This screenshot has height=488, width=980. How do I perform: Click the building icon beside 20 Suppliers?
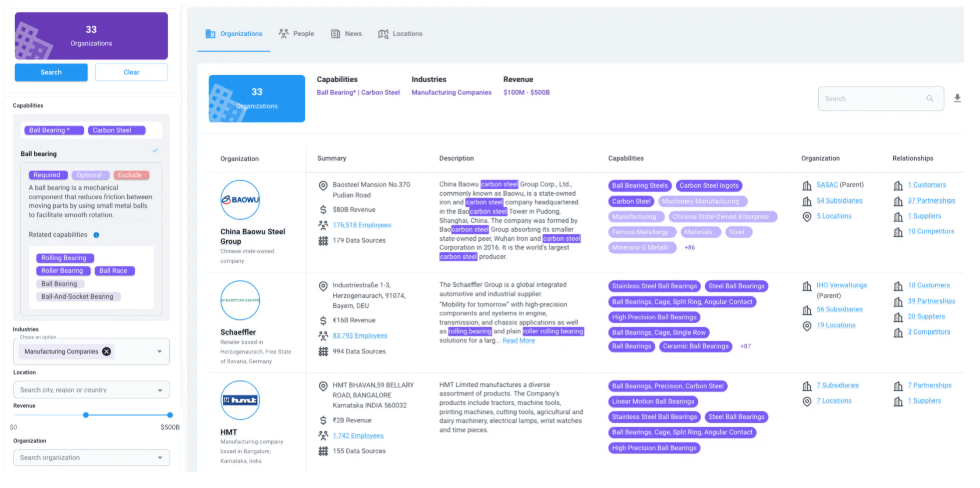point(898,317)
